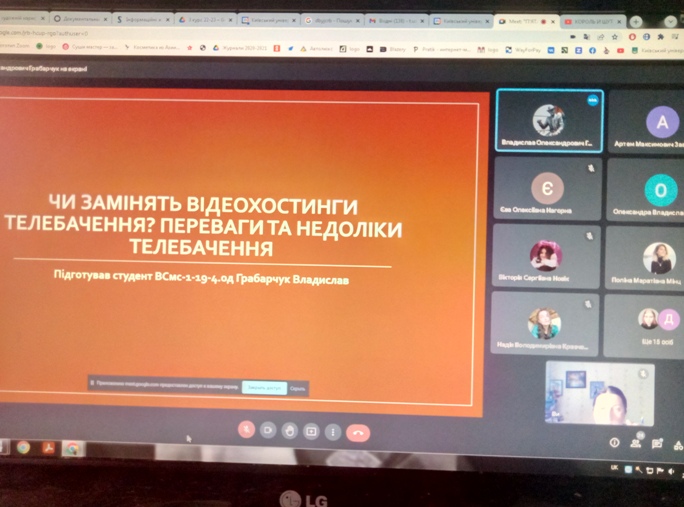Viewport: 684px width, 507px height.
Task: Toggle the camera button in Meet
Action: tap(268, 430)
